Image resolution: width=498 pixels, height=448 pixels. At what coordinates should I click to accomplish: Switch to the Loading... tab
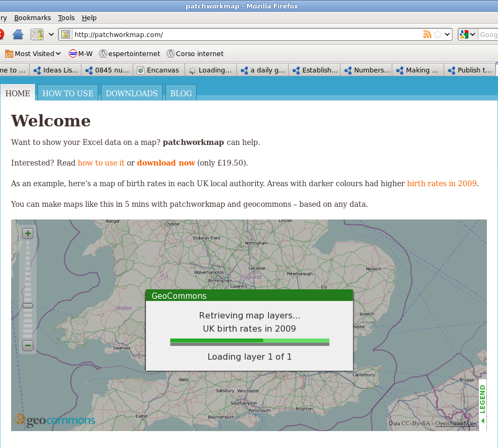211,70
